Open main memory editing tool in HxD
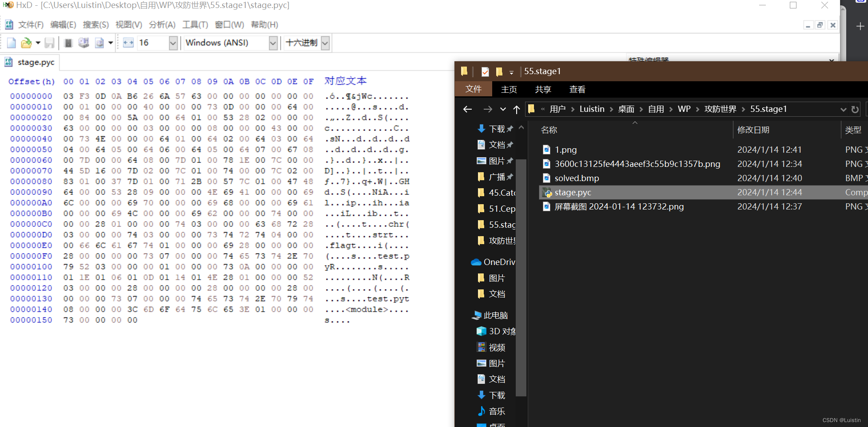Screen dimensions: 868x427 pos(68,43)
